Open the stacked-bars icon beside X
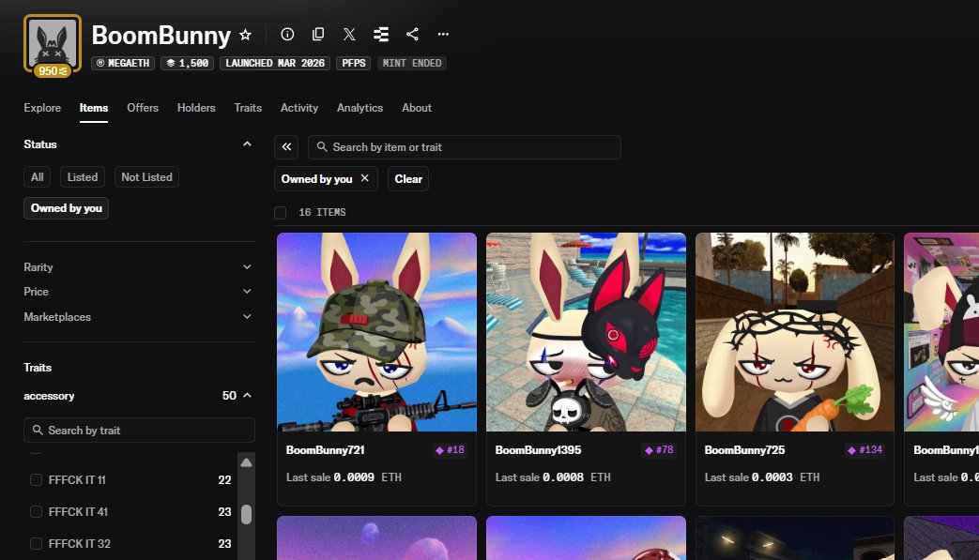This screenshot has width=979, height=560. click(381, 35)
